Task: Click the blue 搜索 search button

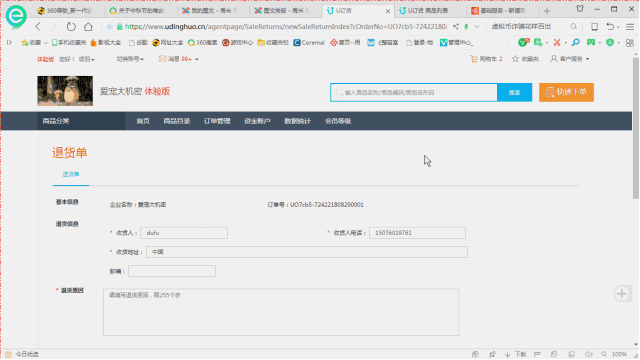Action: click(515, 93)
